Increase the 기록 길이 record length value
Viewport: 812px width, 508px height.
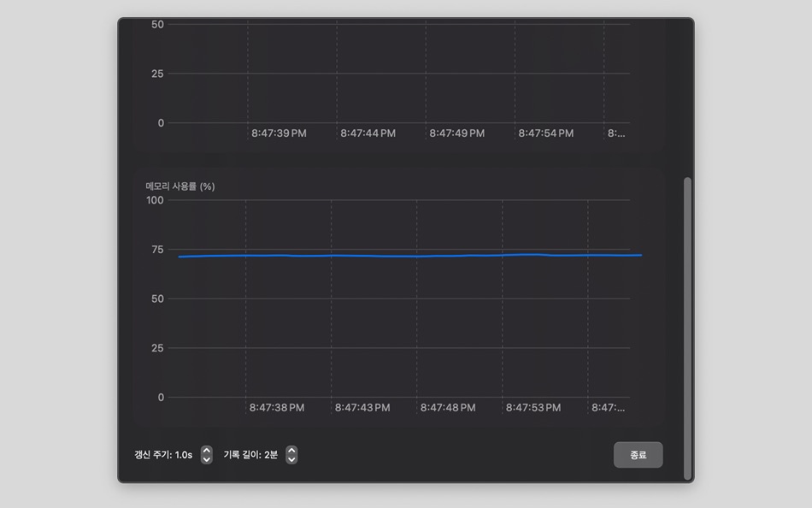[x=291, y=450]
